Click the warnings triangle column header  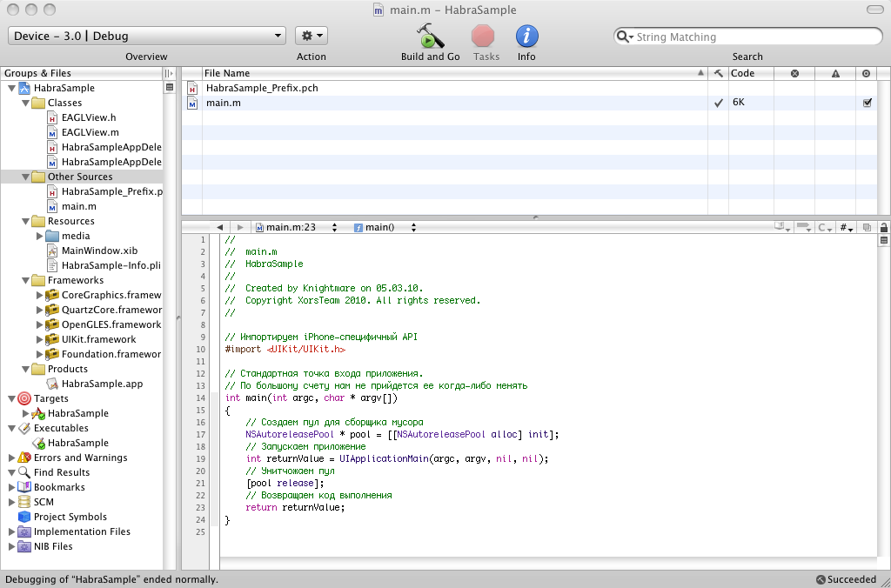pyautogui.click(x=835, y=73)
